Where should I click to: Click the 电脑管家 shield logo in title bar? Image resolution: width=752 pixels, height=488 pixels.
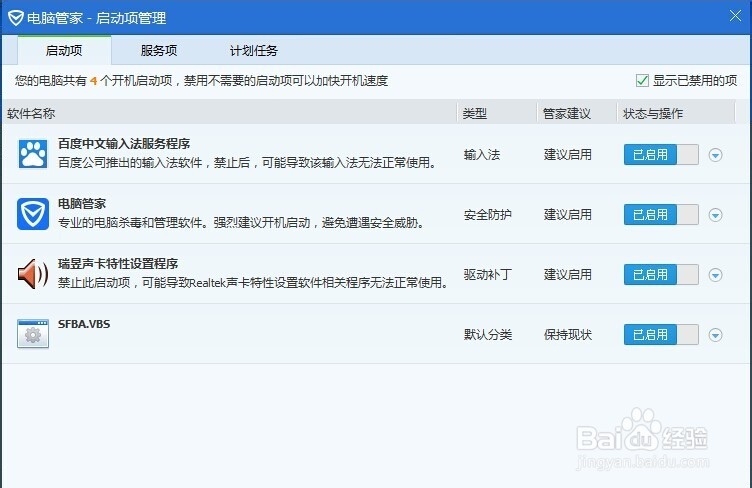pyautogui.click(x=15, y=18)
